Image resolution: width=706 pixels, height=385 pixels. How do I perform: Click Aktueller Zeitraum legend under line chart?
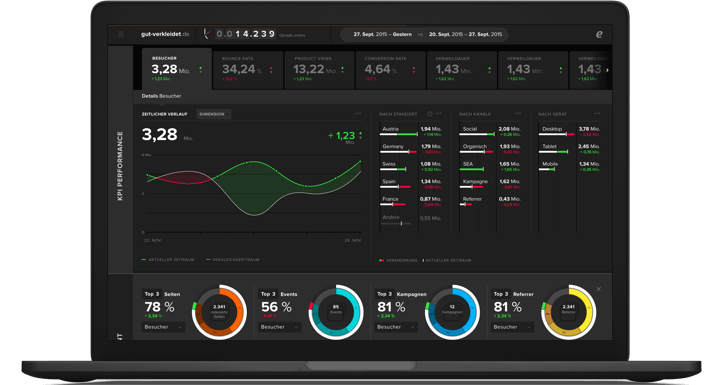pos(168,260)
